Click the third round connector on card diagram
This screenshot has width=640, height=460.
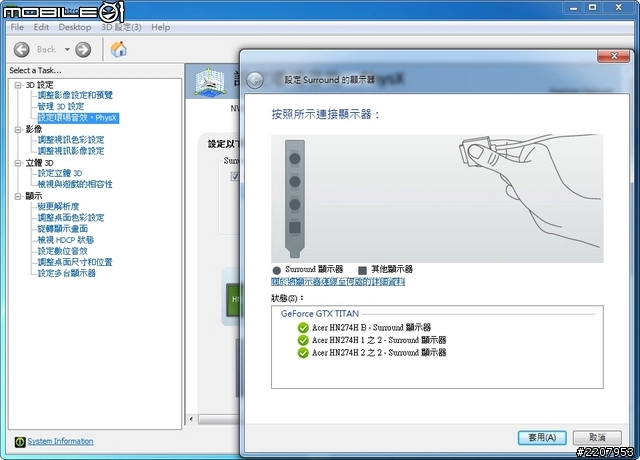295,204
